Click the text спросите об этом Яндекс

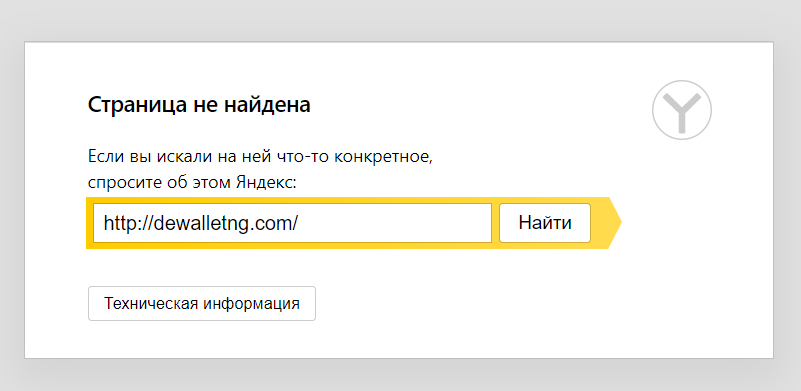[192, 182]
